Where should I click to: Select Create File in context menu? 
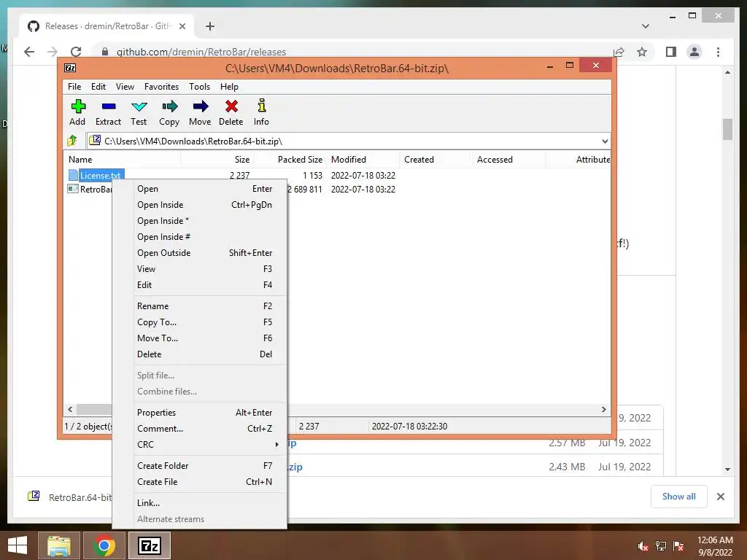200,482
